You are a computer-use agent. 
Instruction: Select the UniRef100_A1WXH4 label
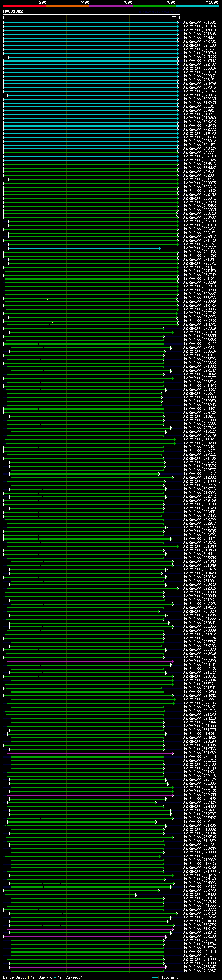point(199,734)
